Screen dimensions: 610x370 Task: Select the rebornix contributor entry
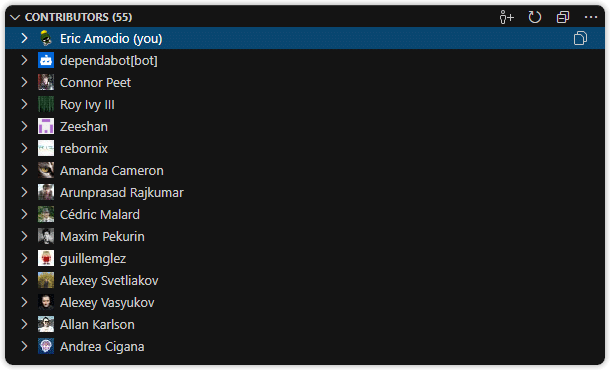coord(305,148)
